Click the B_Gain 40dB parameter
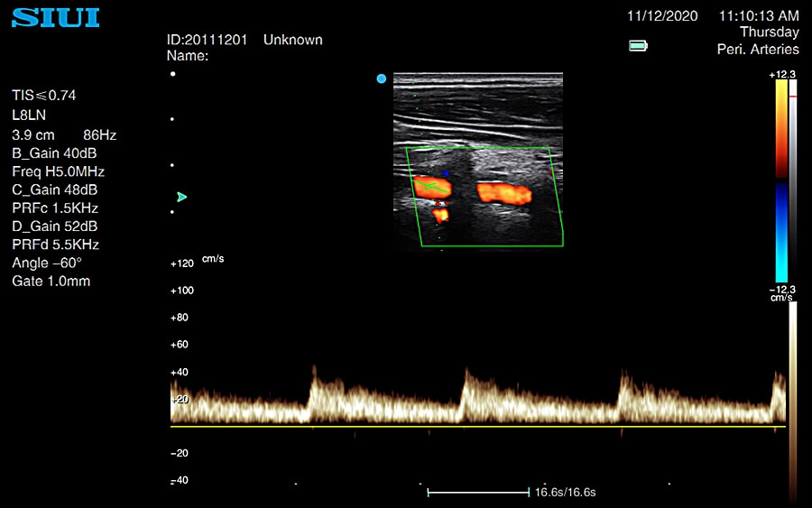 pos(53,152)
